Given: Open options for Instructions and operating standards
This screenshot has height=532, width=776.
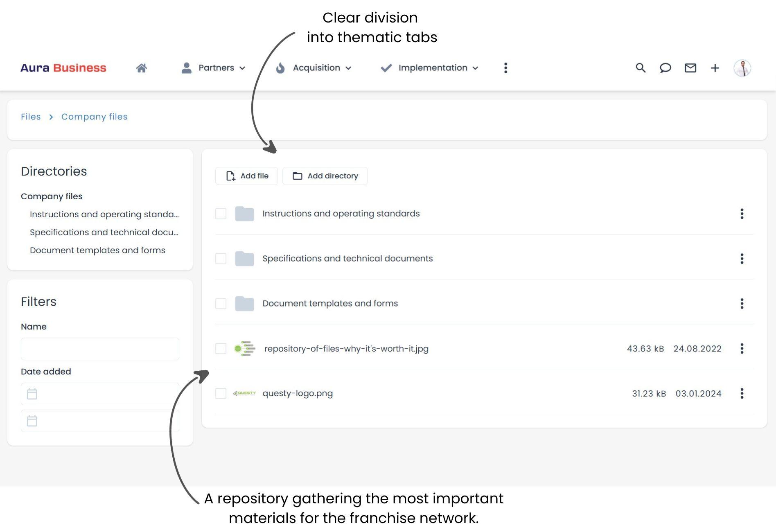Looking at the screenshot, I should coord(742,214).
